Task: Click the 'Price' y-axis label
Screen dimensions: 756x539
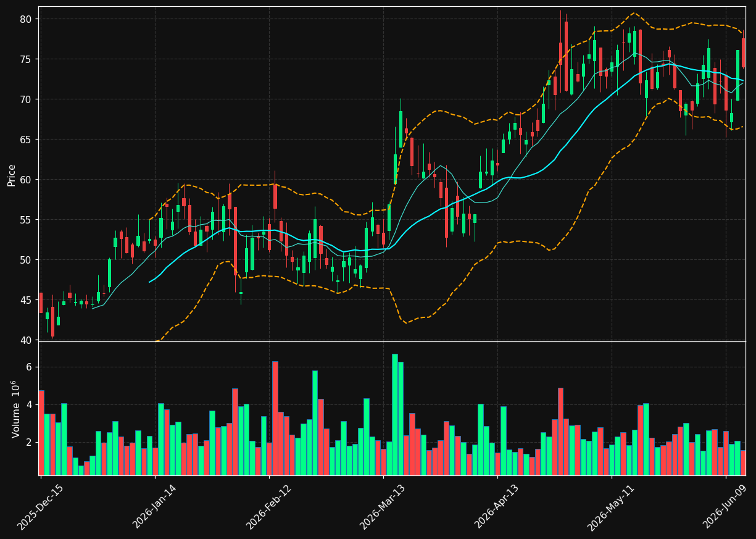Action: (x=12, y=175)
